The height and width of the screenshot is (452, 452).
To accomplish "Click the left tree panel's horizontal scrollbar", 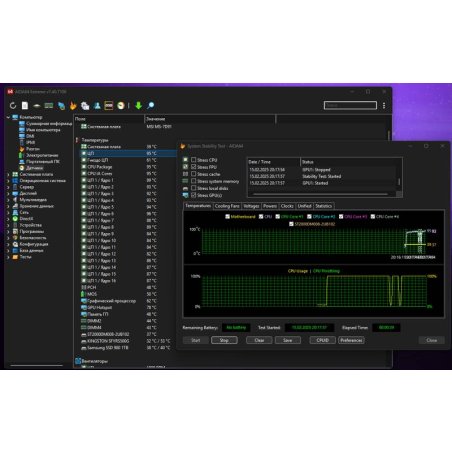I will pos(37,365).
